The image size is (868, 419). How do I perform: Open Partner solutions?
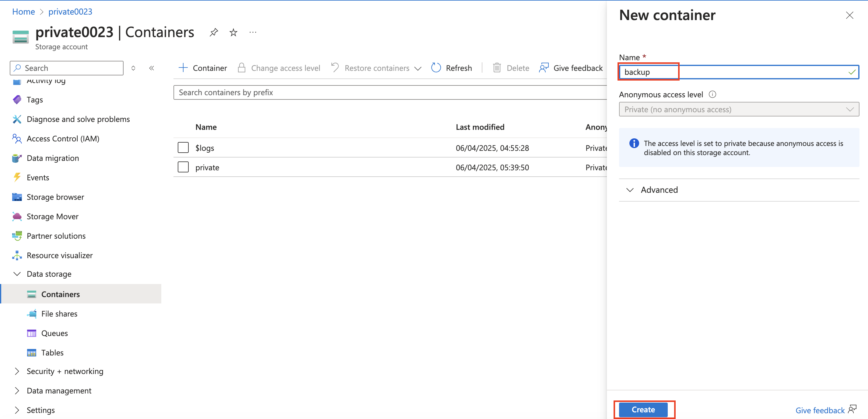(56, 236)
